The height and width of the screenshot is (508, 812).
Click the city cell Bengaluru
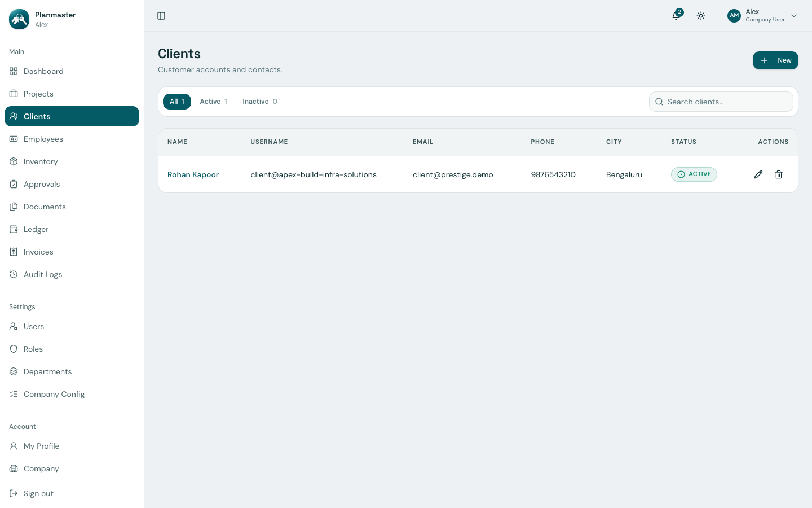[x=624, y=174]
